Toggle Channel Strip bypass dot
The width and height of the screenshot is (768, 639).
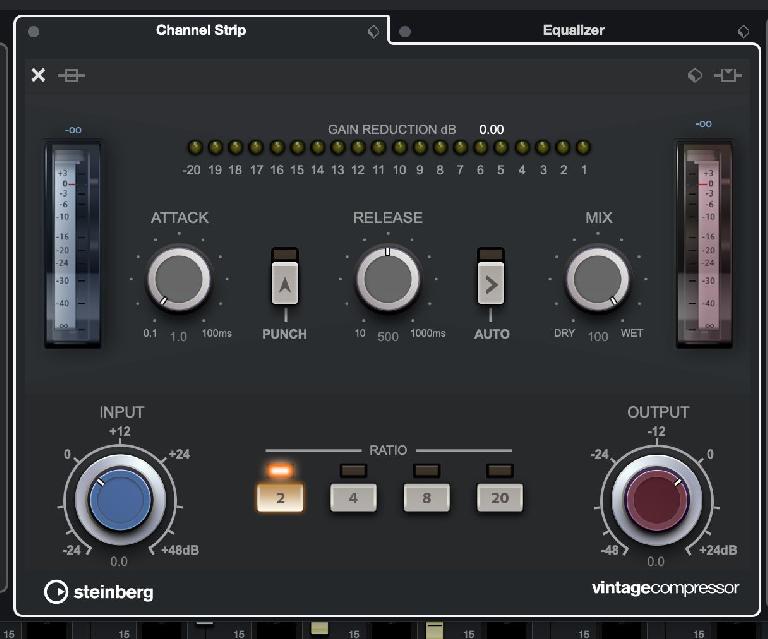click(33, 32)
